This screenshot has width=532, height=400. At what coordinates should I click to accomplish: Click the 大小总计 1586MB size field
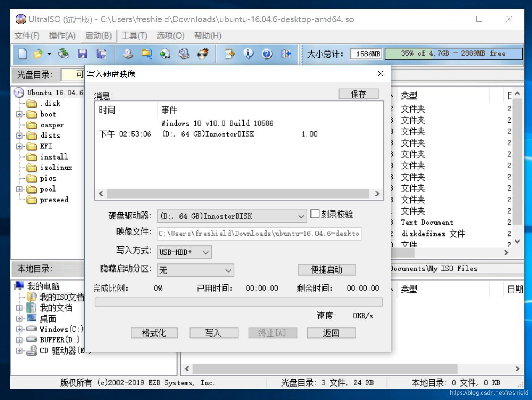click(367, 54)
